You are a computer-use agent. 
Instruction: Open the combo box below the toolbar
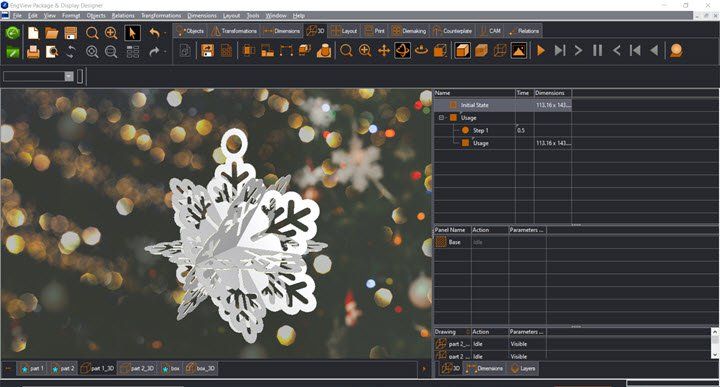point(69,76)
